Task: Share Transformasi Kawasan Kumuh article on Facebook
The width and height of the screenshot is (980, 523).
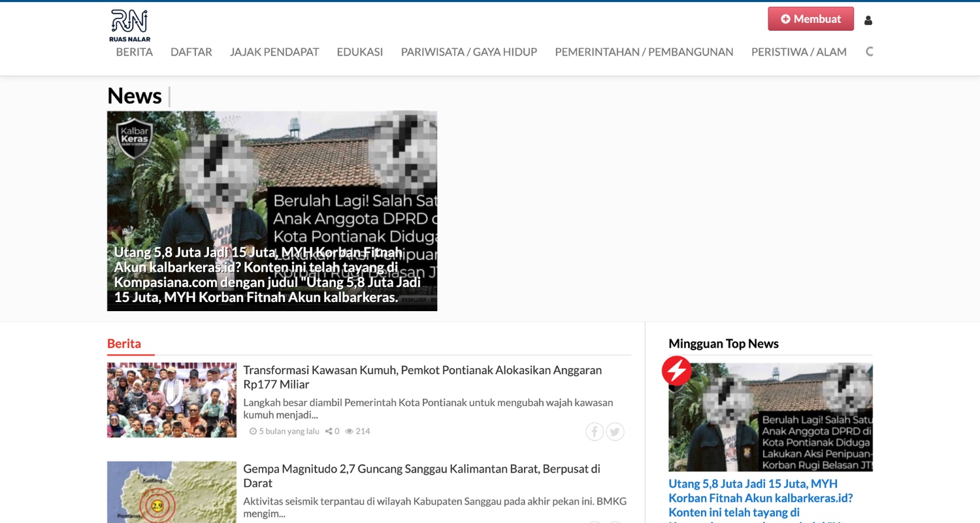Action: pyautogui.click(x=595, y=431)
